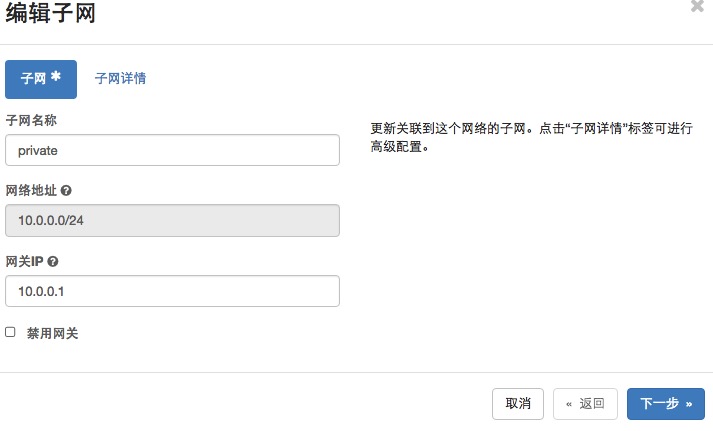The image size is (713, 431).
Task: Click the left chevron on 返回 button
Action: 569,404
